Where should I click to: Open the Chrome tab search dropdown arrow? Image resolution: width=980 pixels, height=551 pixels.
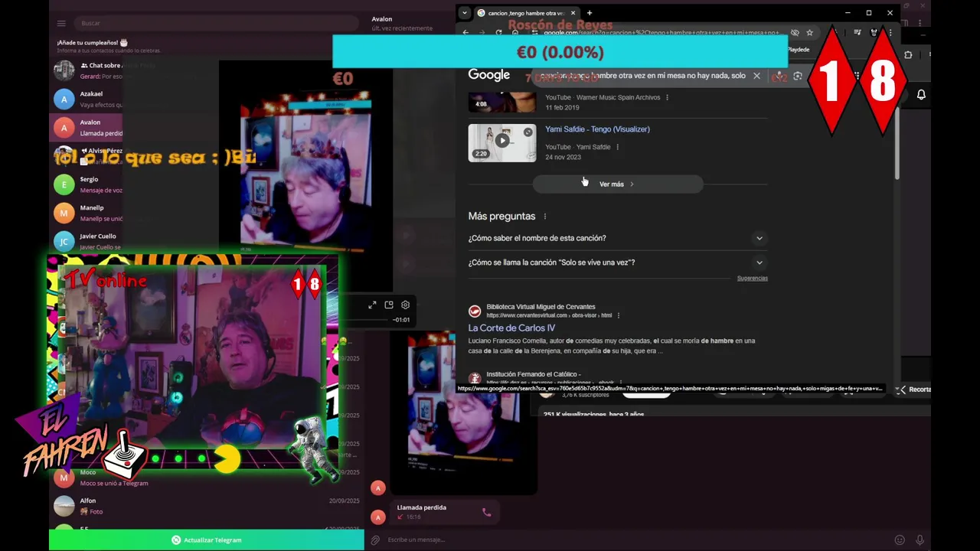point(464,13)
